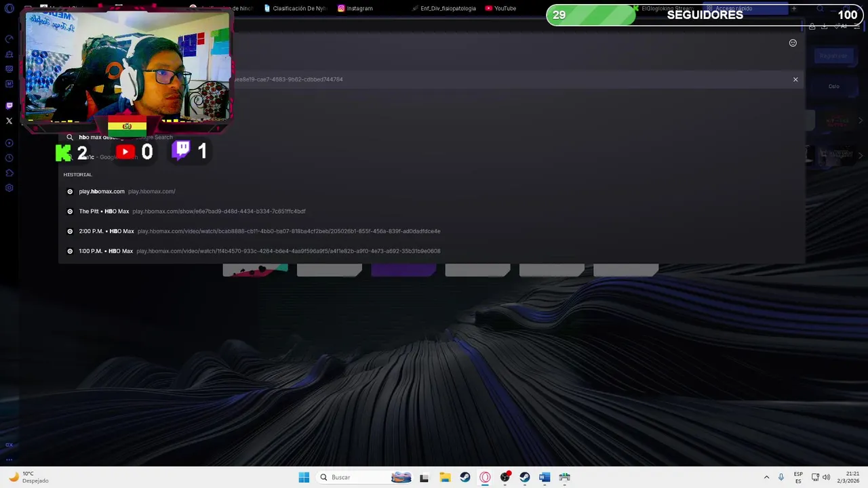Click the microphone tray icon
The image size is (868, 488).
tap(781, 477)
